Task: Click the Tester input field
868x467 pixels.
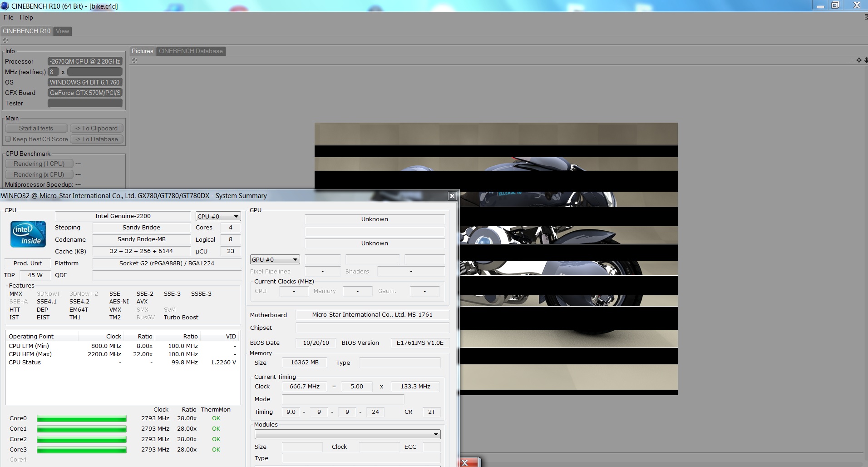Action: [85, 103]
